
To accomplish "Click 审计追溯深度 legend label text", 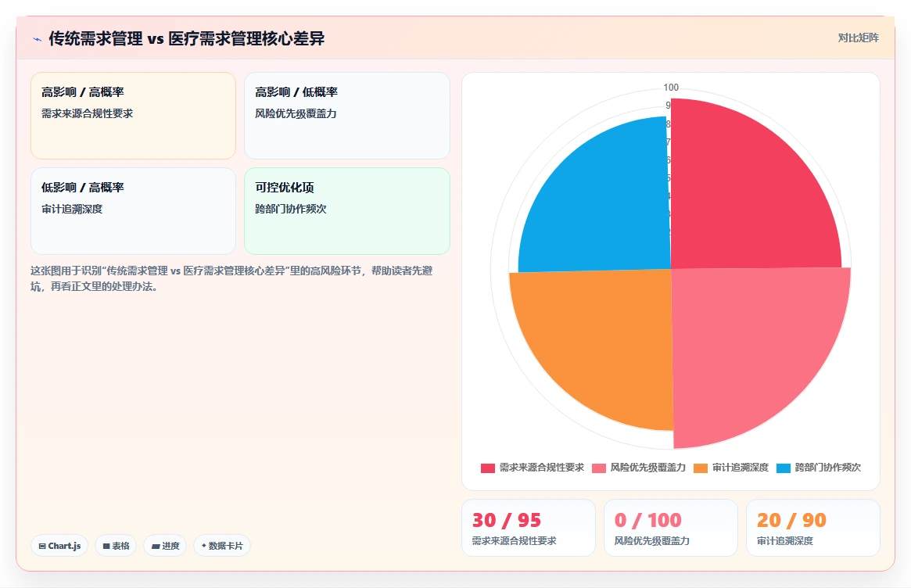I will click(741, 467).
